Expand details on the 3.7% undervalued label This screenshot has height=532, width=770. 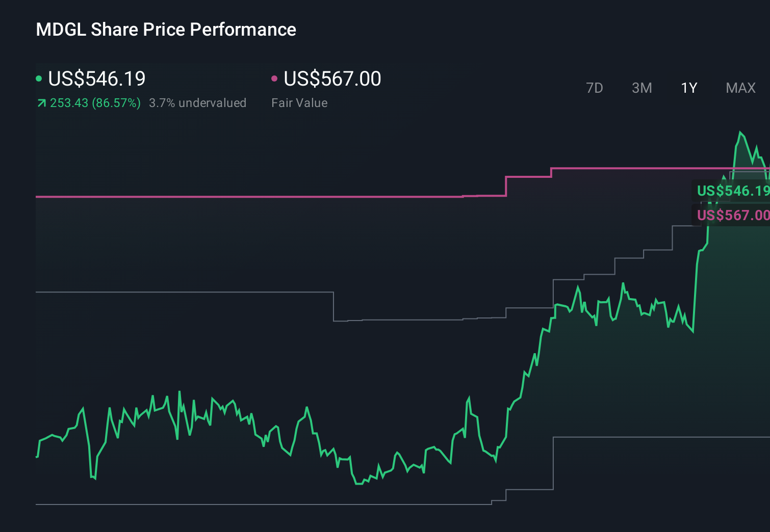(198, 103)
